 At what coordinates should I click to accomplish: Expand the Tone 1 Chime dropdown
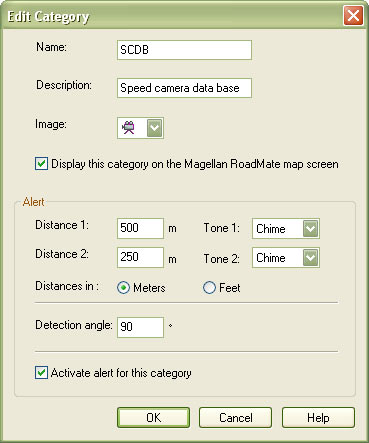tap(310, 229)
